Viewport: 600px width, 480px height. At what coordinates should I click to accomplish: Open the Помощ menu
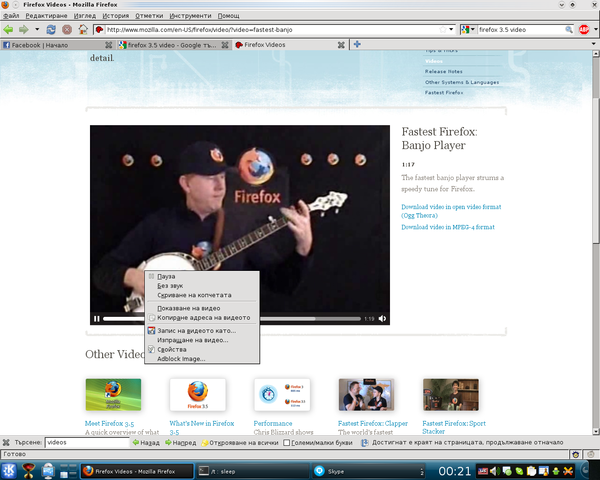(x=228, y=16)
